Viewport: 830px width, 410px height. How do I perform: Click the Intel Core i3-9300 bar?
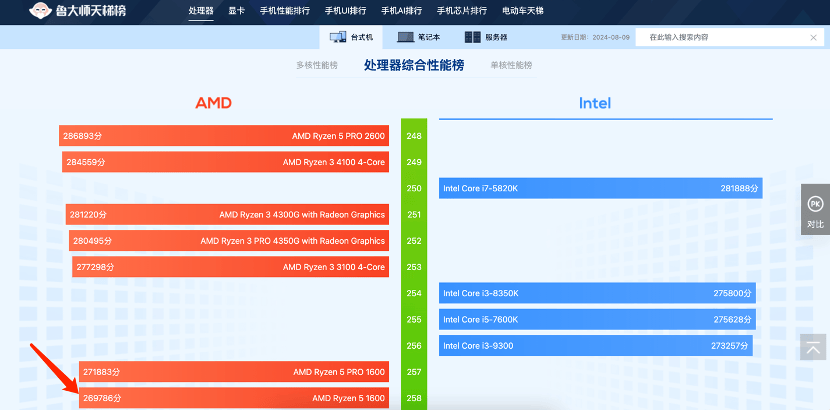(x=595, y=345)
